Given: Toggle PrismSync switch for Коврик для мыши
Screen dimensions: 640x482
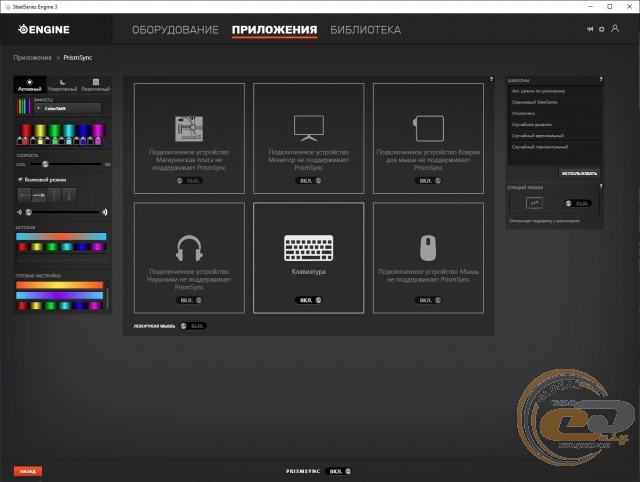Looking at the screenshot, I should [x=428, y=180].
